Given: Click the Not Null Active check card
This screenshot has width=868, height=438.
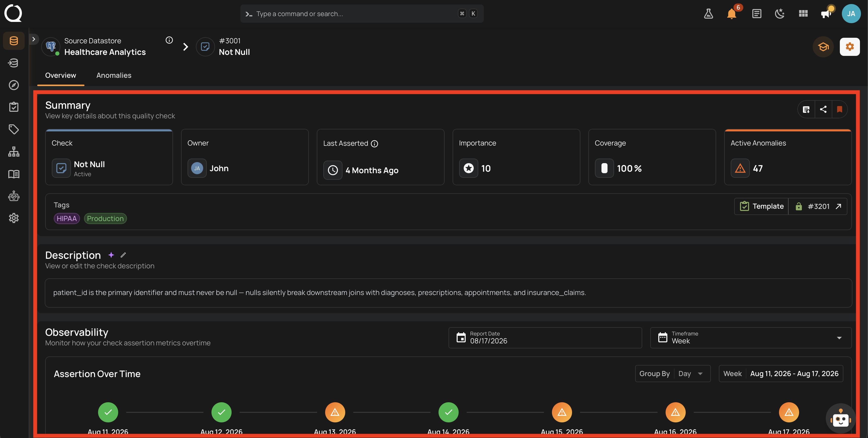Looking at the screenshot, I should (x=109, y=157).
